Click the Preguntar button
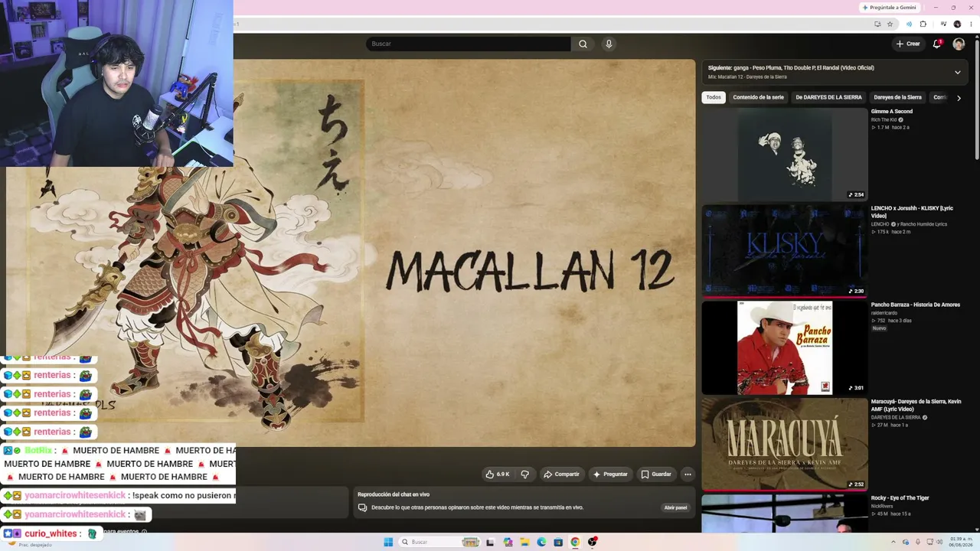This screenshot has height=551, width=980. [x=610, y=474]
